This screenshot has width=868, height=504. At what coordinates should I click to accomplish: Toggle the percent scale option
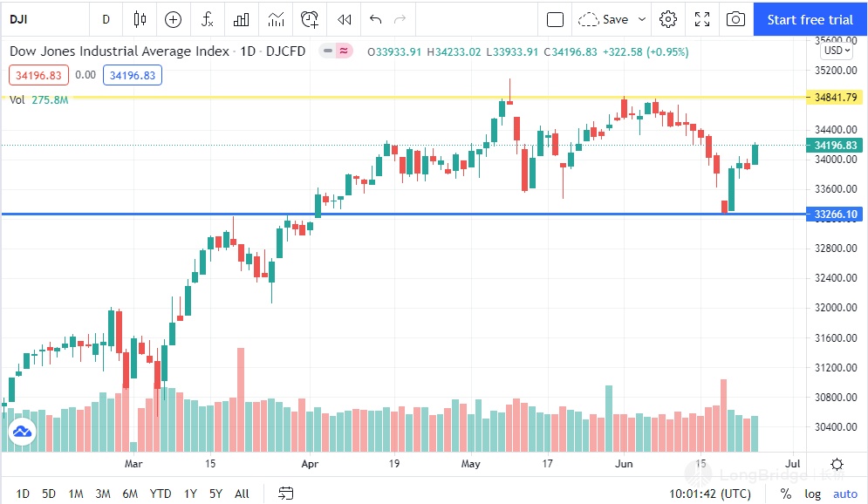(786, 494)
